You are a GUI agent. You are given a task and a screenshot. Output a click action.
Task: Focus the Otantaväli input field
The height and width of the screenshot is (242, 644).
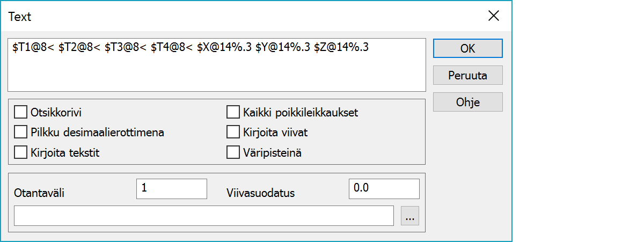click(x=172, y=188)
